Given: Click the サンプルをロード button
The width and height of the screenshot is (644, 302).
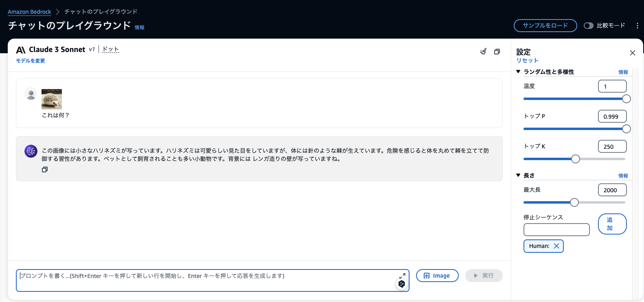Looking at the screenshot, I should (x=545, y=26).
